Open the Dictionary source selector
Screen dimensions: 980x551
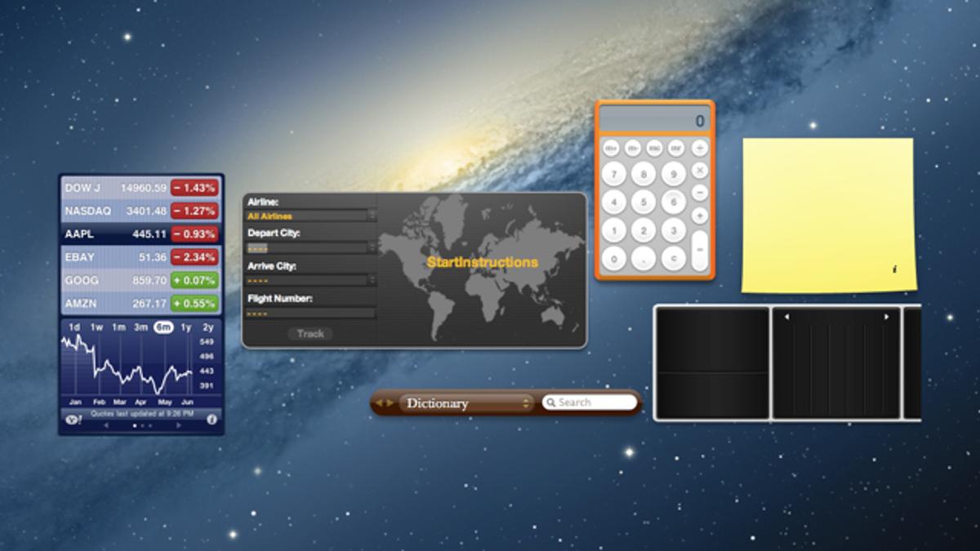(x=465, y=403)
